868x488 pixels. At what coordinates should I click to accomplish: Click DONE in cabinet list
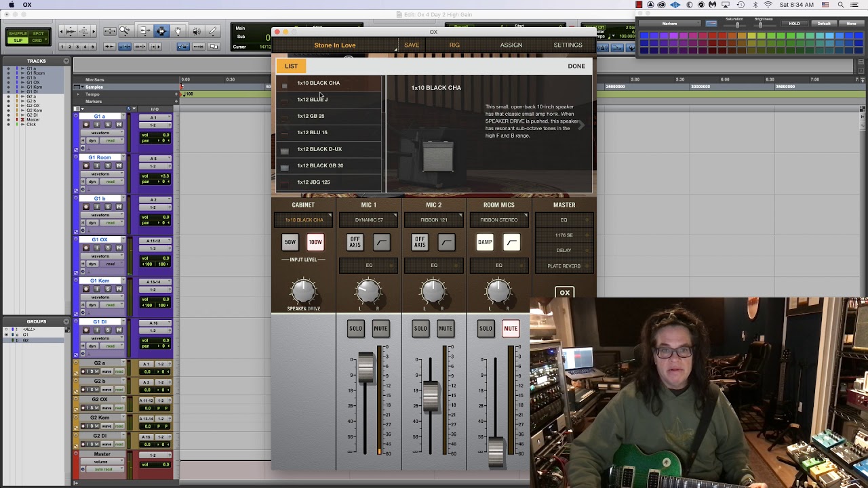(x=576, y=66)
